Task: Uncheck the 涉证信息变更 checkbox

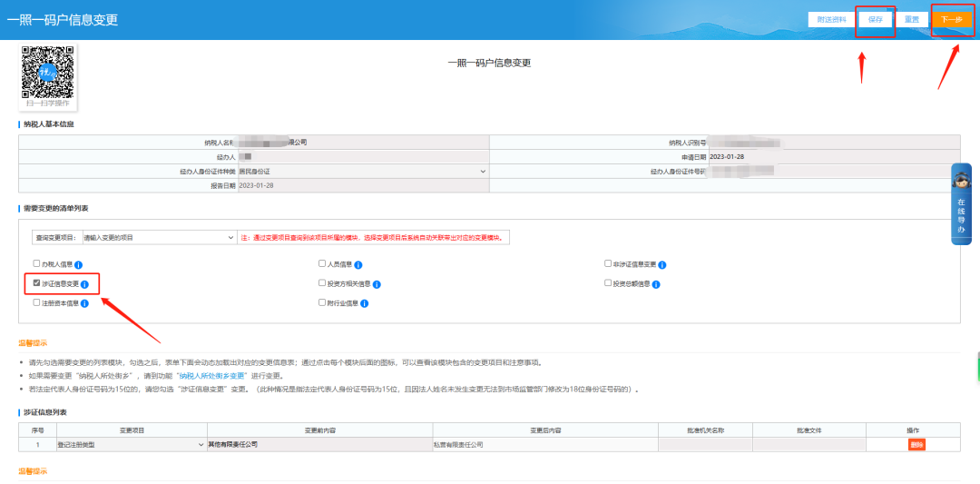Action: click(x=36, y=283)
